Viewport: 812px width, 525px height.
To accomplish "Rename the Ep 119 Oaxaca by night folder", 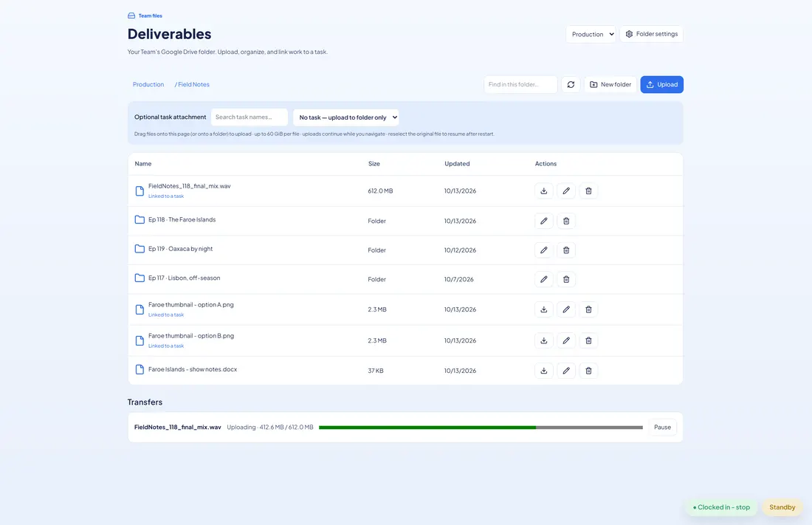I will [x=544, y=250].
